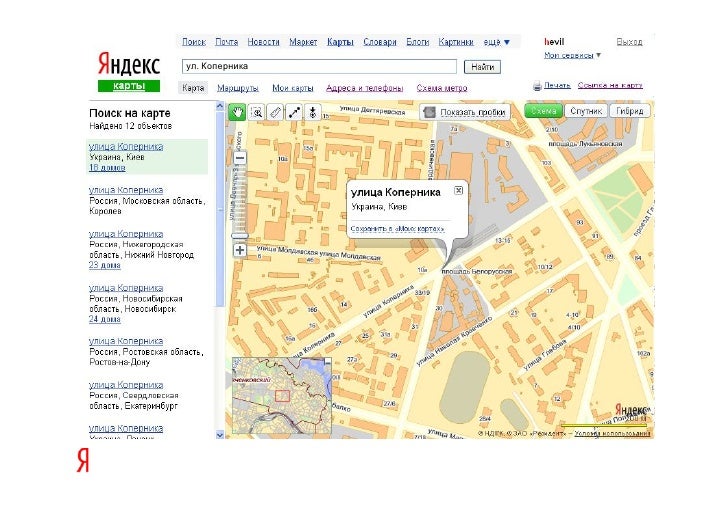Screen dimensions: 728x514
Task: Click the 24 дома link
Action: point(104,319)
